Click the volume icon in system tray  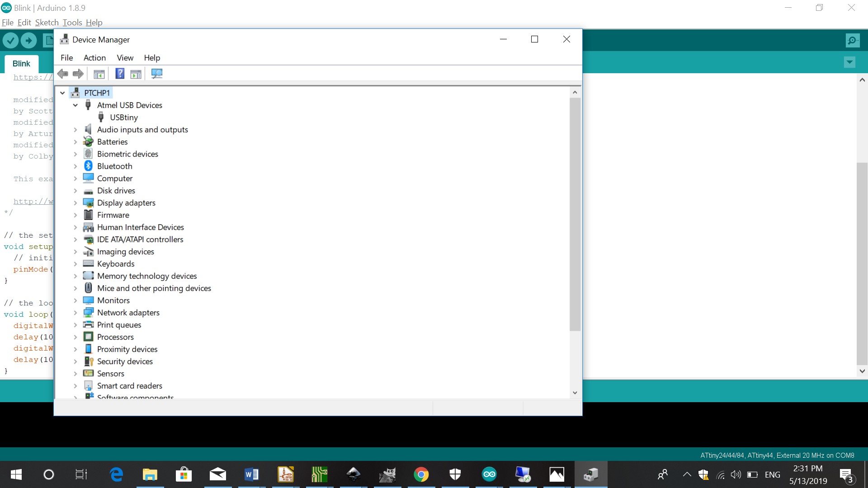point(736,474)
